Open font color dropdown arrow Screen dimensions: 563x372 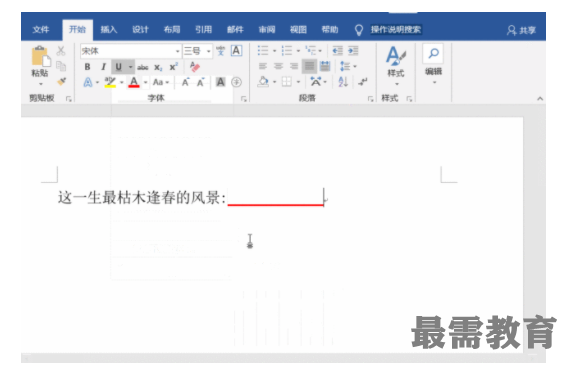coord(145,82)
